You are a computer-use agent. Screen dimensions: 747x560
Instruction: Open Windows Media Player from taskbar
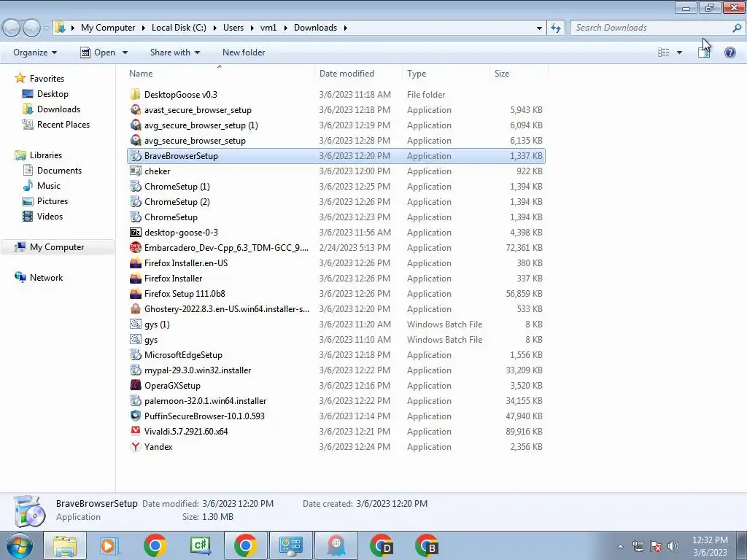(109, 545)
